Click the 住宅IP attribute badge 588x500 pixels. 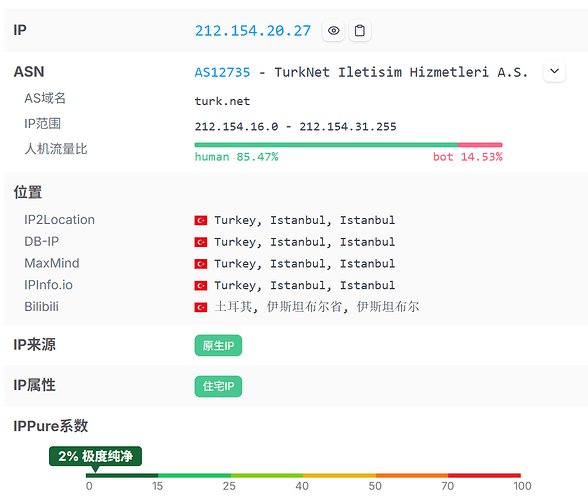coord(218,386)
